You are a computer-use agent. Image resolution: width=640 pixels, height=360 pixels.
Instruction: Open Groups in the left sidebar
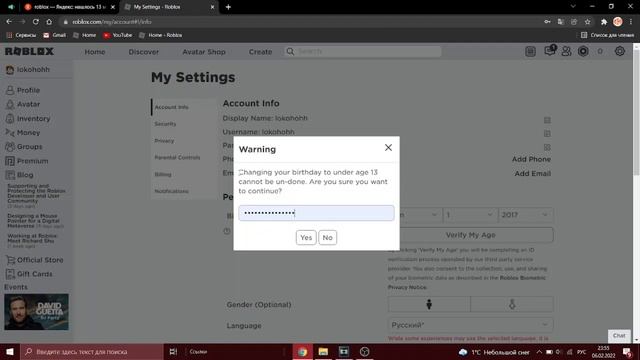click(x=24, y=147)
